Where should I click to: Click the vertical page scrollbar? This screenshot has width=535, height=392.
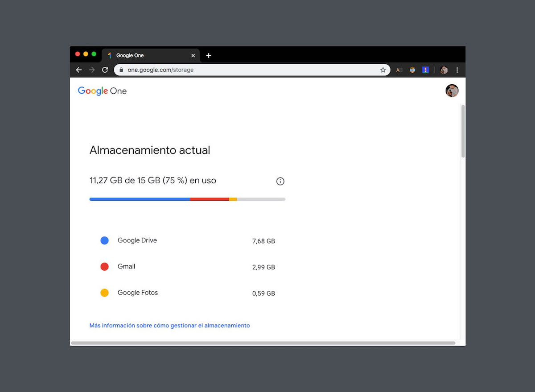pos(463,132)
